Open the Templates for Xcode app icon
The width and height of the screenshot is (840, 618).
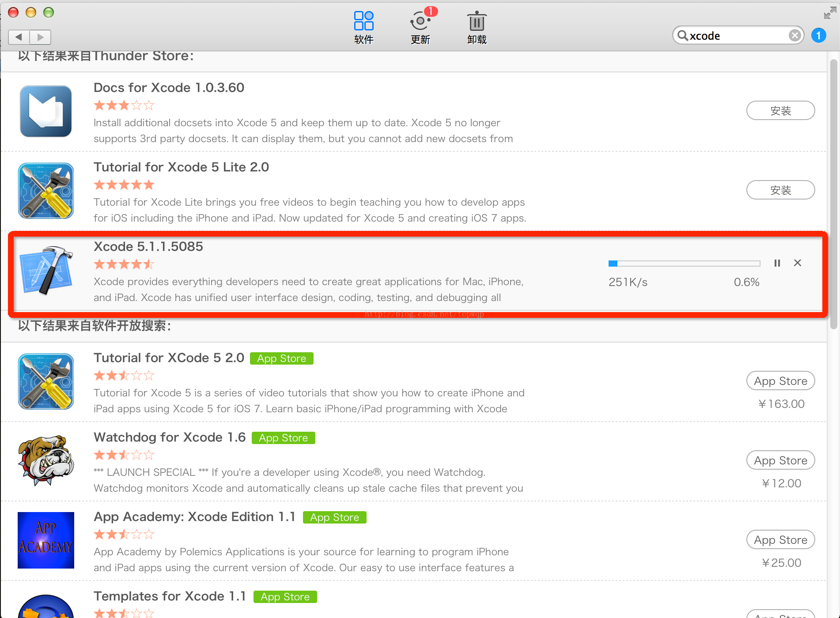46,606
